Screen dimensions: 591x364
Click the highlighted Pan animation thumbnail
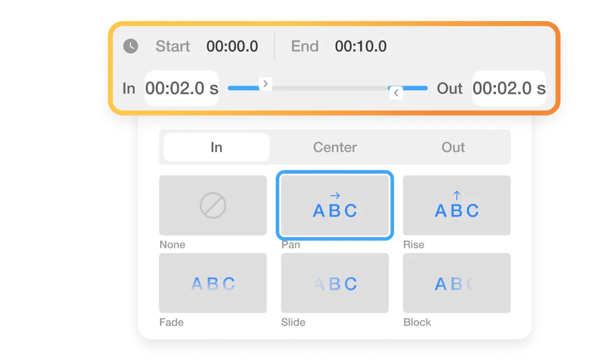click(334, 205)
